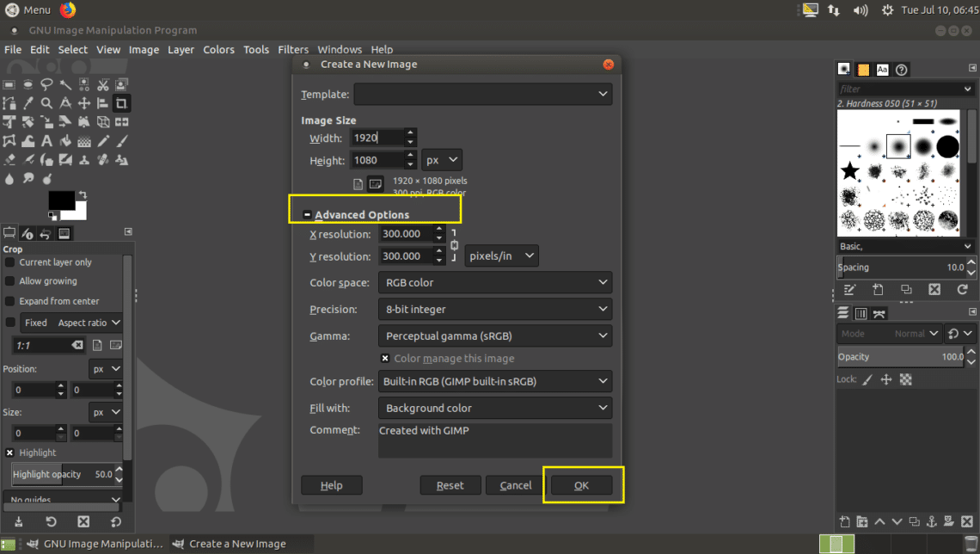Select the Alignment tool
Viewport: 980px width, 554px height.
coord(102,103)
